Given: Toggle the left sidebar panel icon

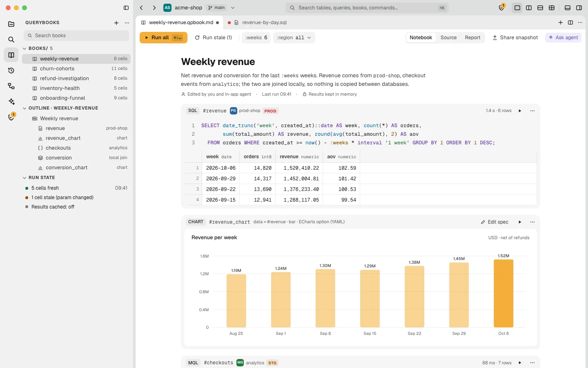Looking at the screenshot, I should [126, 8].
